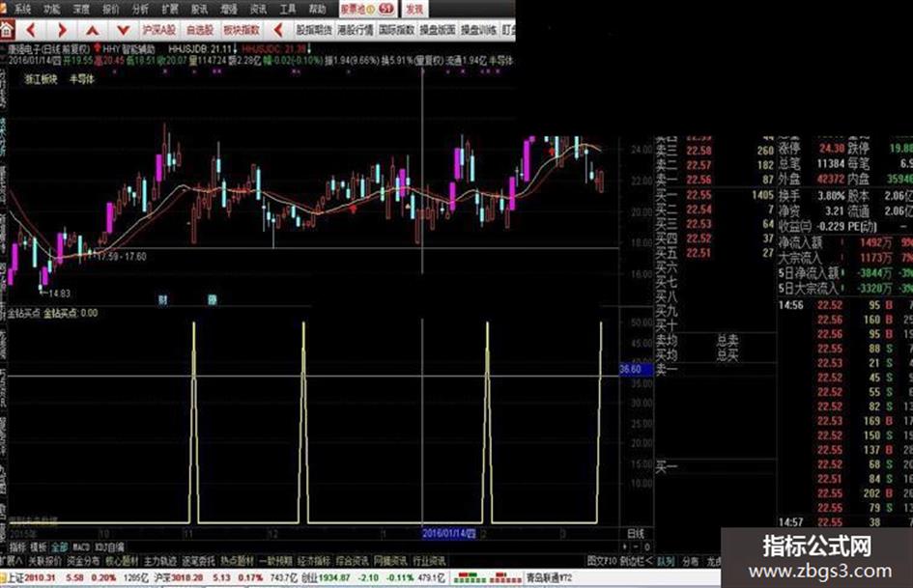This screenshot has height=588, width=913.
Task: Open the 帮助 menu
Action: click(x=317, y=9)
